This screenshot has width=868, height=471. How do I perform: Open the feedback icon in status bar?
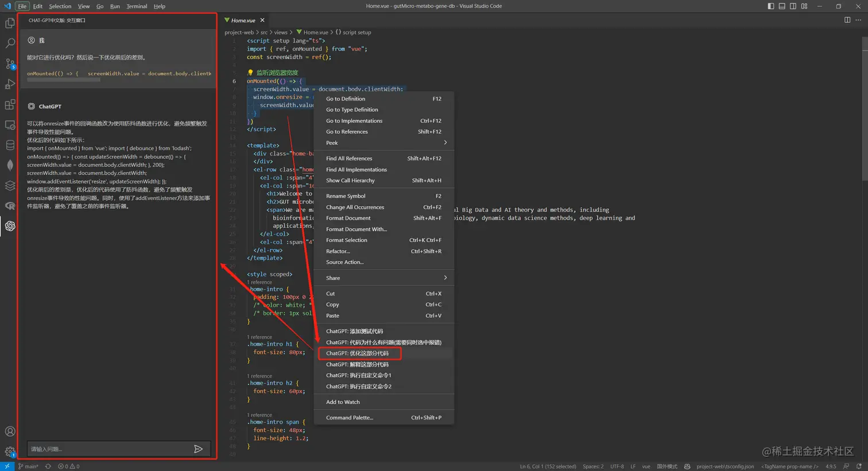tap(846, 466)
